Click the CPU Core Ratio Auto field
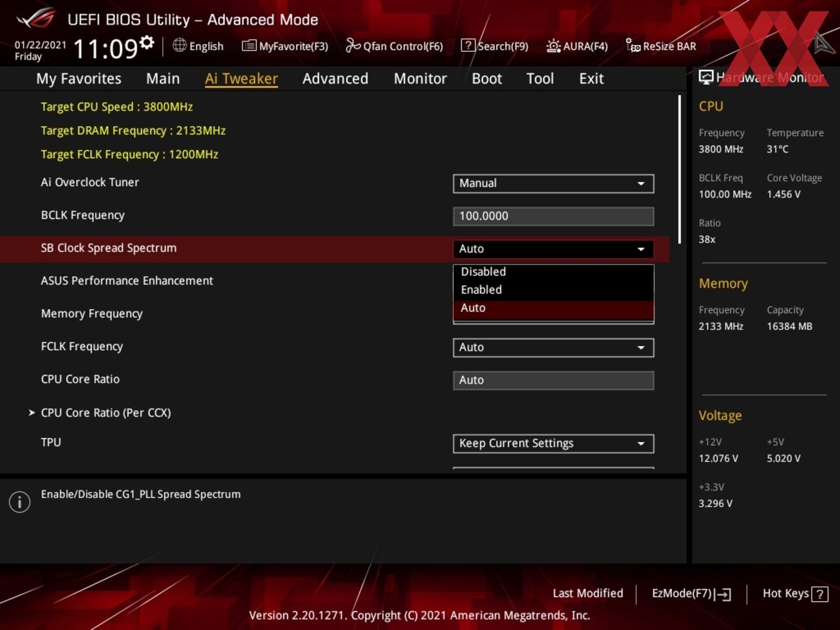Screen dimensions: 840x630 click(x=553, y=380)
